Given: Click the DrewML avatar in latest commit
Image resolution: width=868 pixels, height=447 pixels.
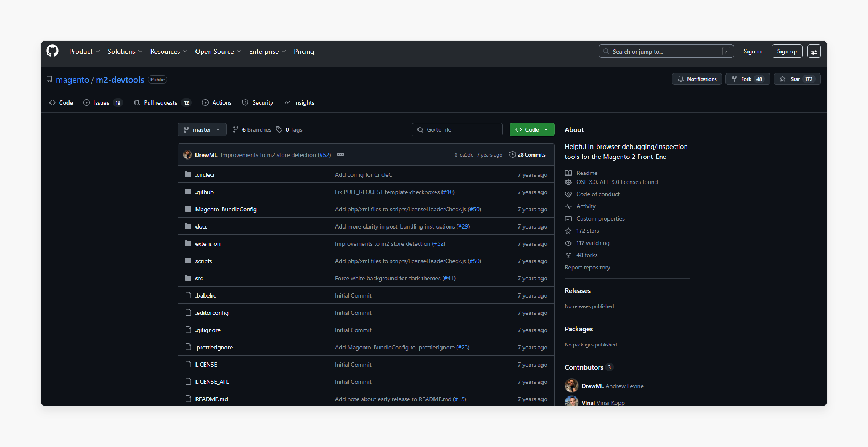Looking at the screenshot, I should [x=187, y=155].
